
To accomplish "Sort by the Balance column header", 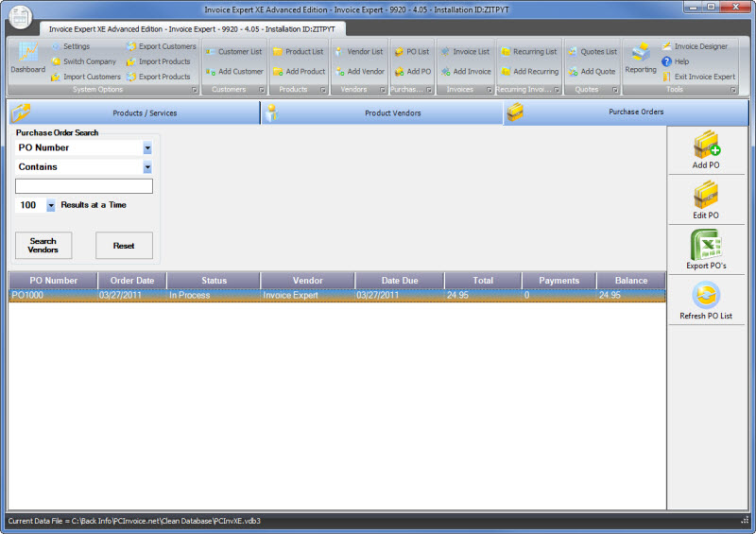I will [x=631, y=281].
